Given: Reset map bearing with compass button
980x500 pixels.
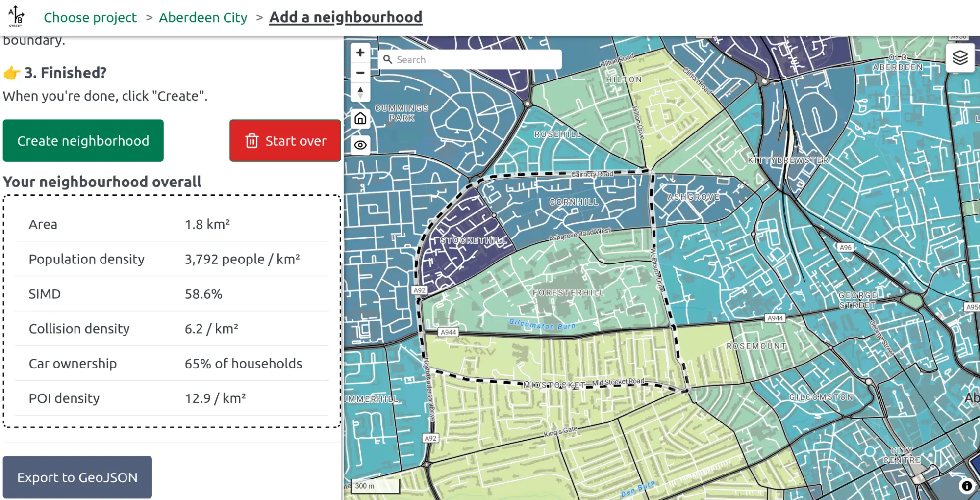Looking at the screenshot, I should 360,92.
